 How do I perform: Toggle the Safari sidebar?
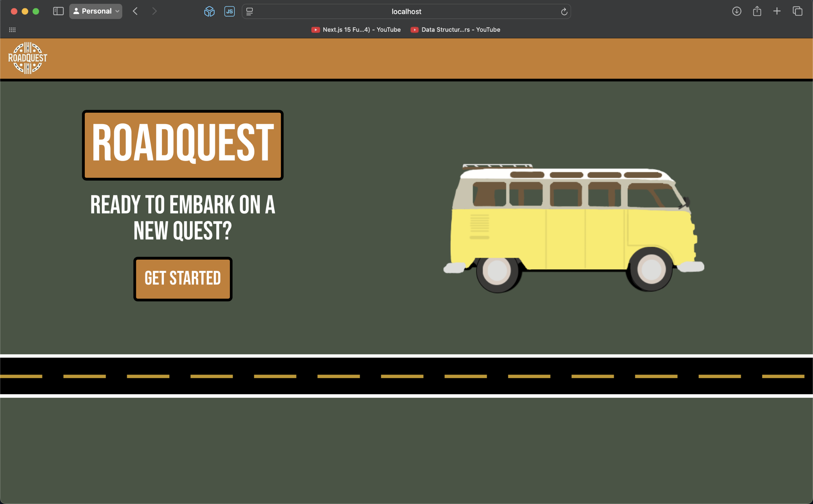coord(58,11)
